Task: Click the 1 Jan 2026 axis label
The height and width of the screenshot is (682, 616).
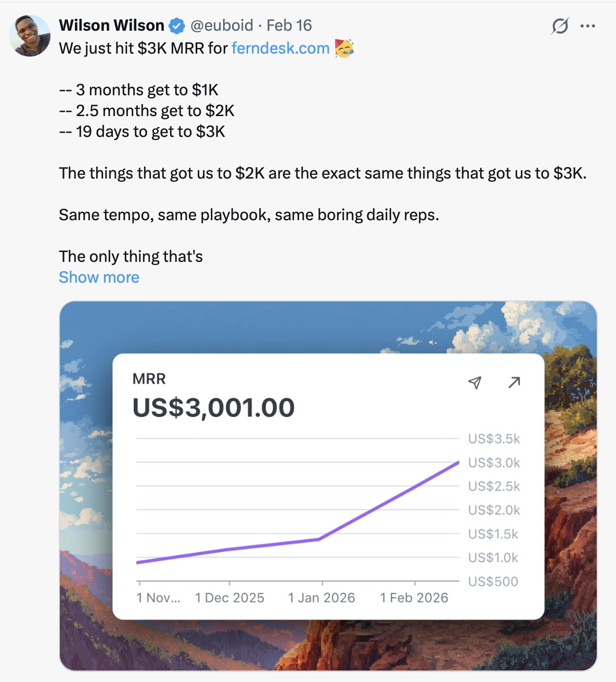Action: [x=322, y=598]
